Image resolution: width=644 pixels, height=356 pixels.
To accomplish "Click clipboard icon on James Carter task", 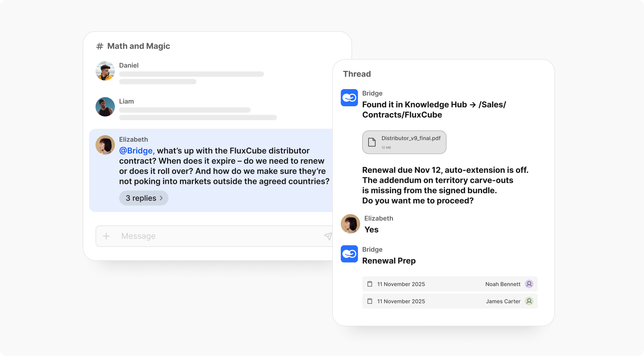I will [x=370, y=301].
